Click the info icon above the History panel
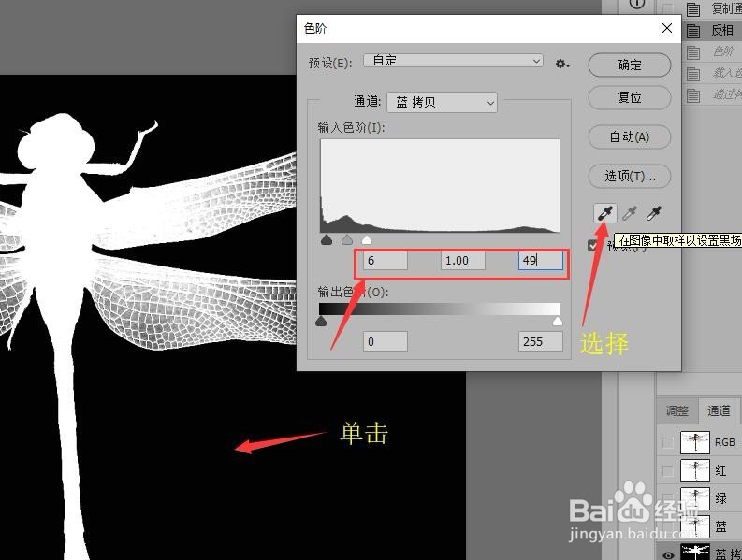The width and height of the screenshot is (742, 560). click(x=637, y=4)
